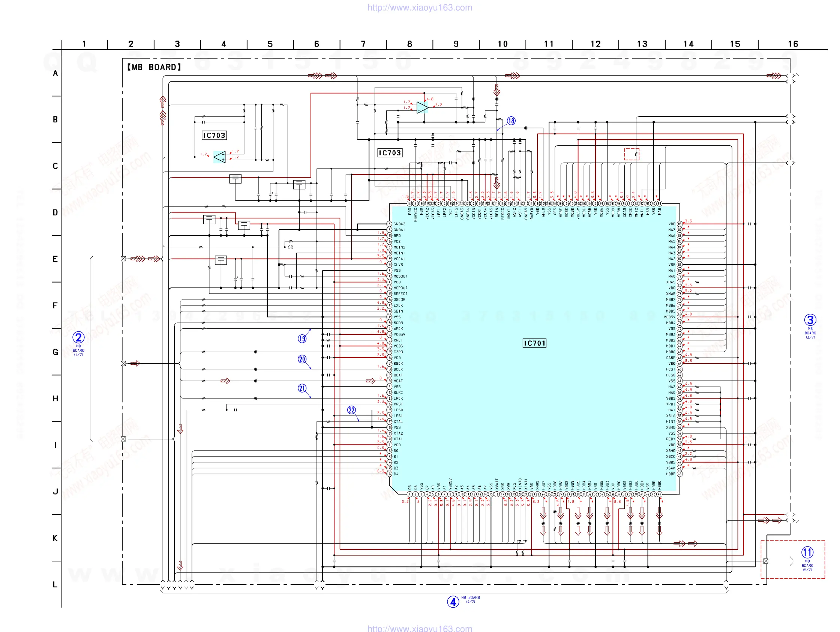Click the MB BOARD title text
The width and height of the screenshot is (840, 632).
click(154, 67)
